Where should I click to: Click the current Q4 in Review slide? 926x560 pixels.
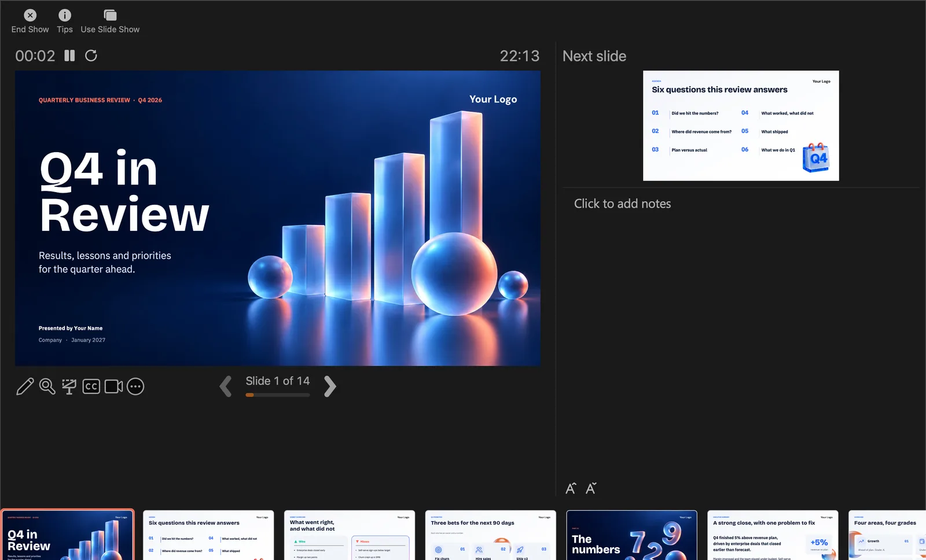278,218
